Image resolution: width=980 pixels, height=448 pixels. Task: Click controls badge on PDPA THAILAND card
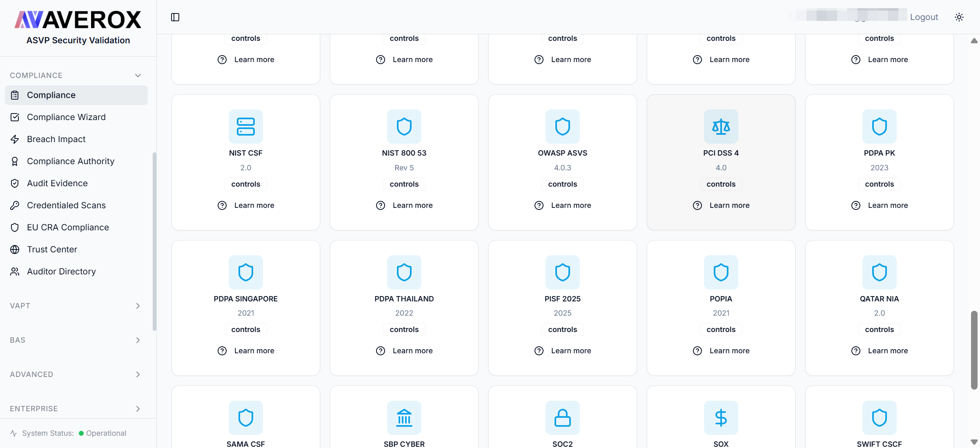point(404,330)
